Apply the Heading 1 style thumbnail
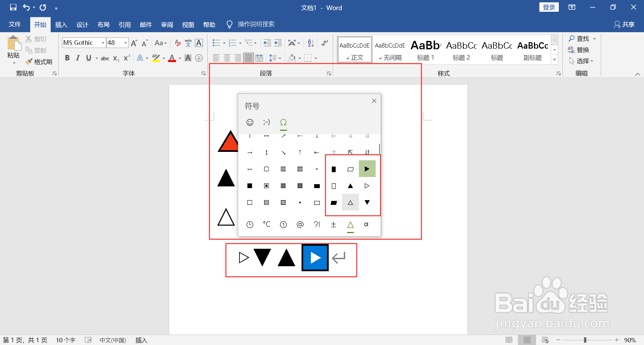Image resolution: width=644 pixels, height=345 pixels. (426, 50)
